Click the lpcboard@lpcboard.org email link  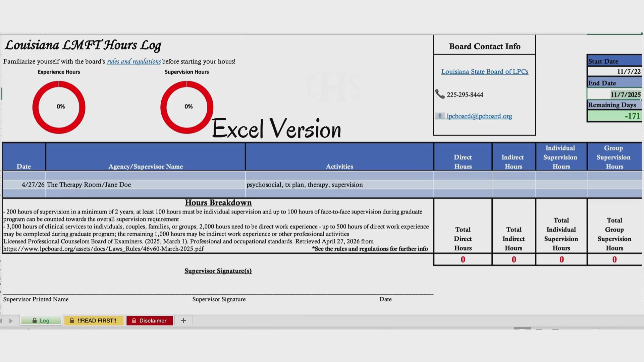479,116
